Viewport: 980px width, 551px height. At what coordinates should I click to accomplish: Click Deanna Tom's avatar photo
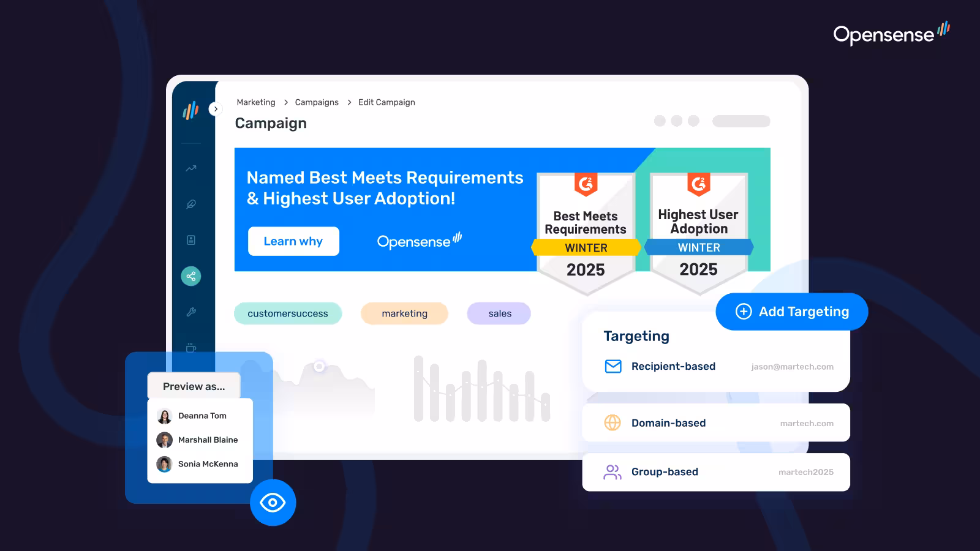tap(164, 416)
